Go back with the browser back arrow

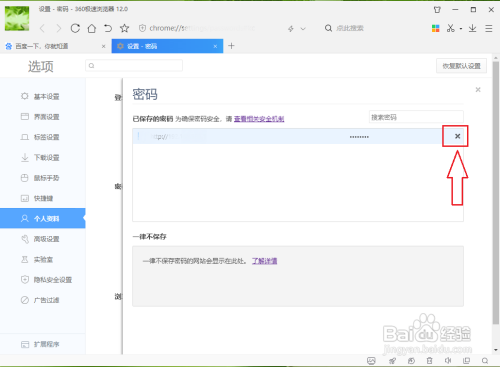(42, 28)
